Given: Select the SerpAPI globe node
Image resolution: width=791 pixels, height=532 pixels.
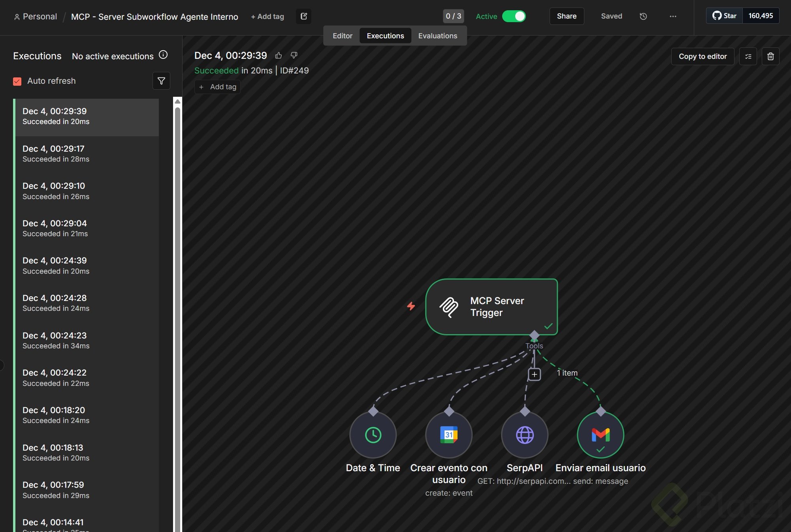Looking at the screenshot, I should [x=524, y=435].
